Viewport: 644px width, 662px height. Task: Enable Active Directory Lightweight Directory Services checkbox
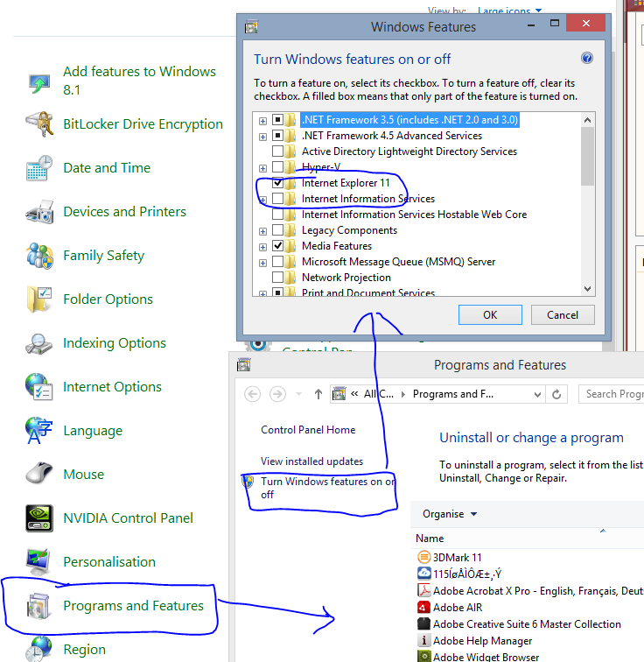(277, 151)
